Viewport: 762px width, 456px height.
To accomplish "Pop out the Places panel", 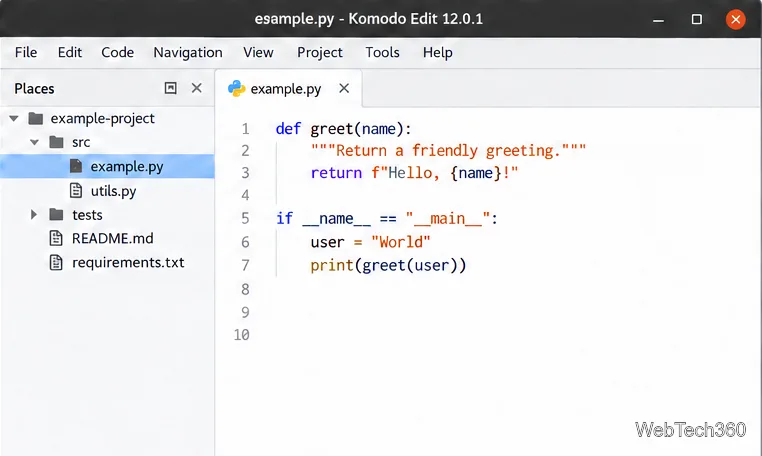I will tap(170, 88).
